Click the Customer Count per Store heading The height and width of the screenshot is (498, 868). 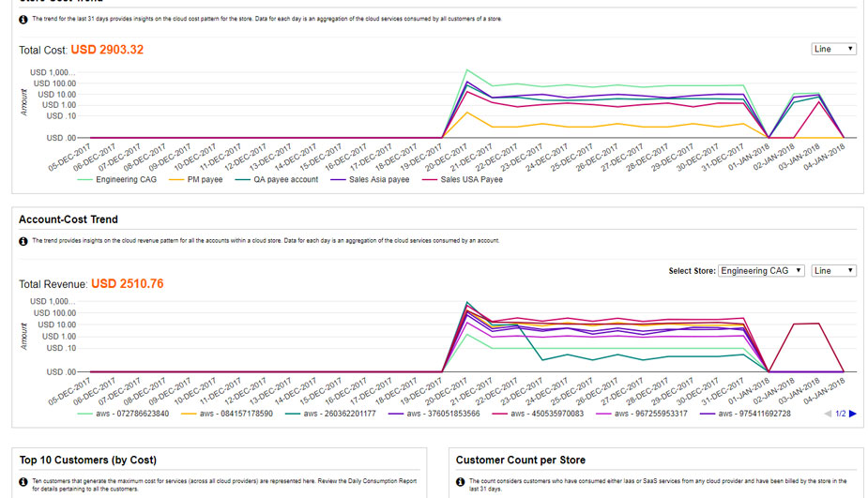[521, 460]
